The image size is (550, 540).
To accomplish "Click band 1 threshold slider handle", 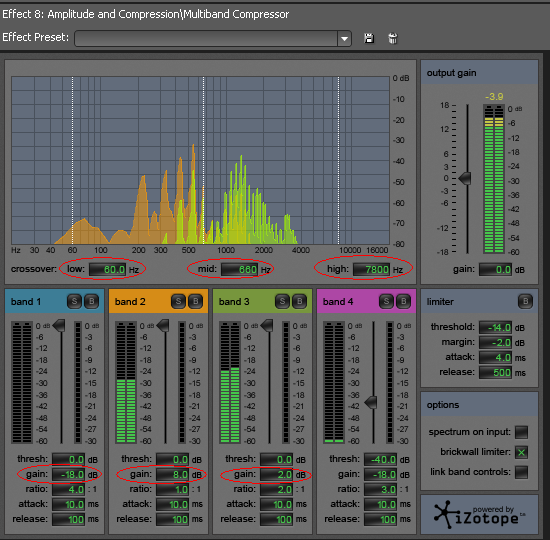I will (59, 326).
